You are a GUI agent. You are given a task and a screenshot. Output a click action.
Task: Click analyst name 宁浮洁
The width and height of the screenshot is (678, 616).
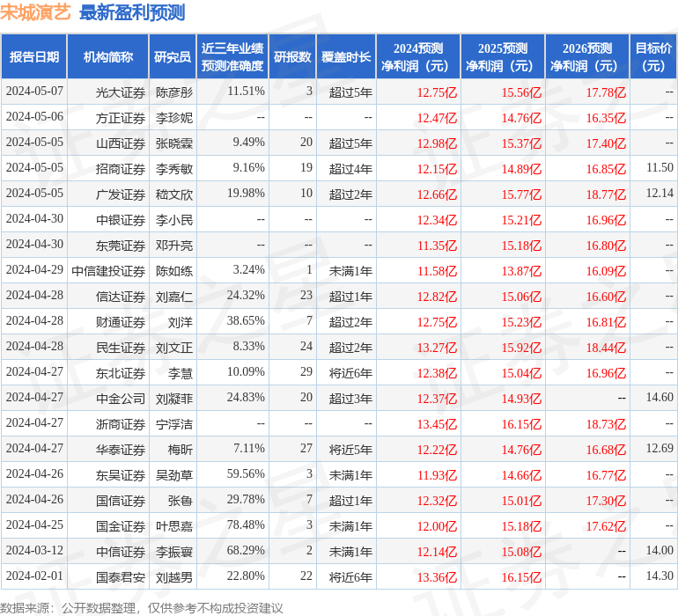(x=174, y=424)
